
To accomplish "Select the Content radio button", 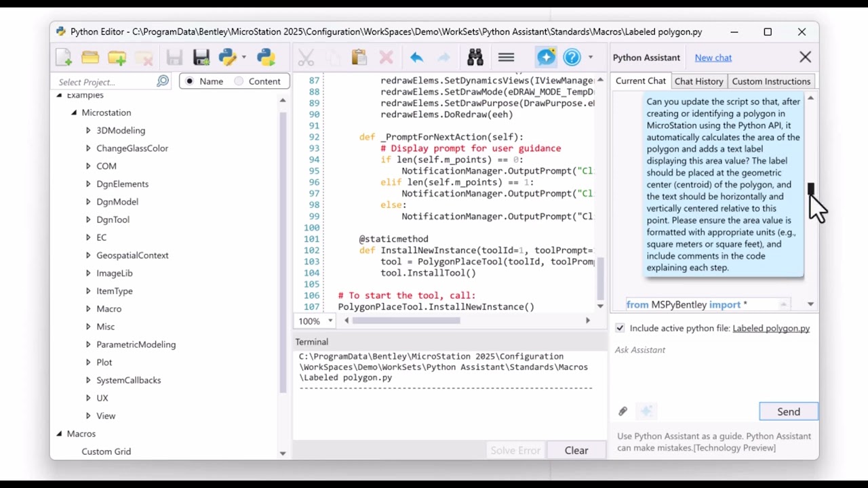I will (239, 81).
